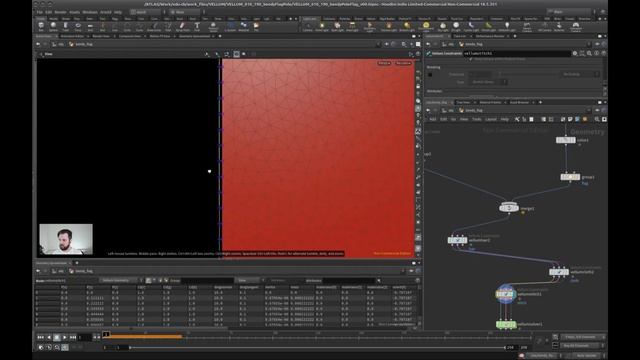The height and width of the screenshot is (360, 640).
Task: Click the playback range slider bar
Action: pos(317,347)
